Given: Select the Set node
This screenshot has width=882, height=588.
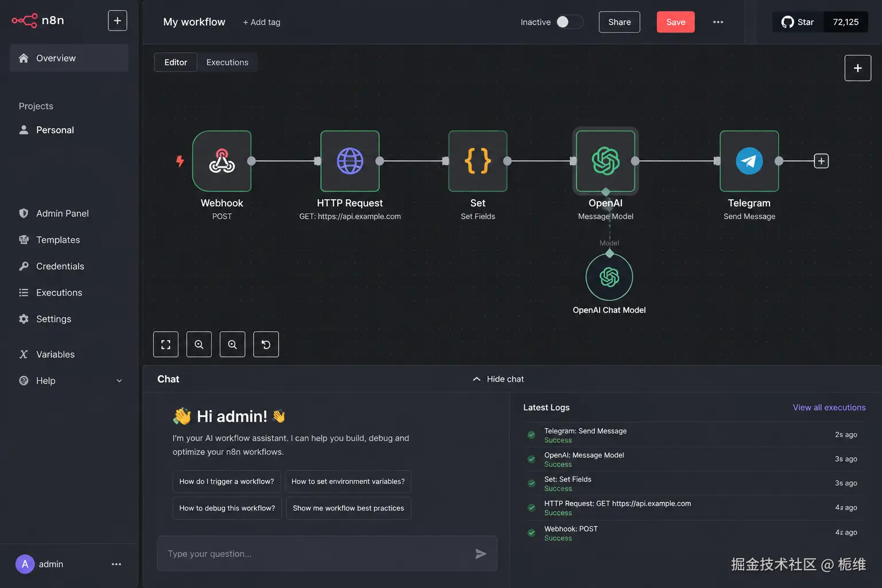Looking at the screenshot, I should [478, 161].
